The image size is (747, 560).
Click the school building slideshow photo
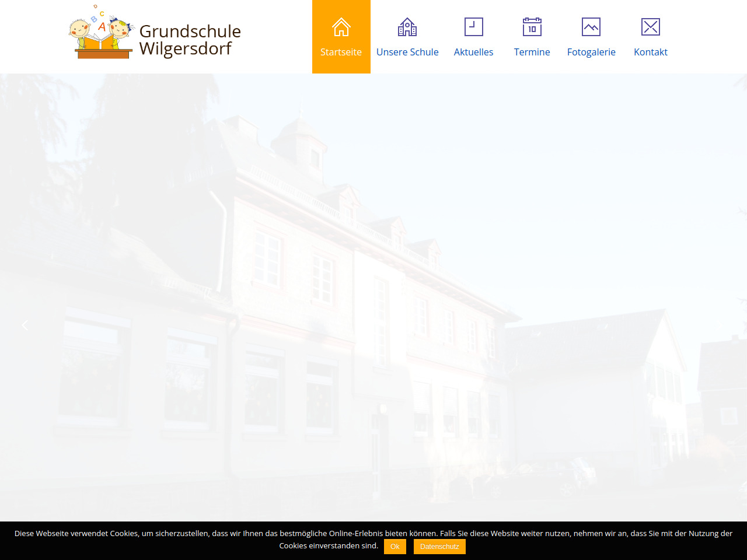tap(373, 292)
